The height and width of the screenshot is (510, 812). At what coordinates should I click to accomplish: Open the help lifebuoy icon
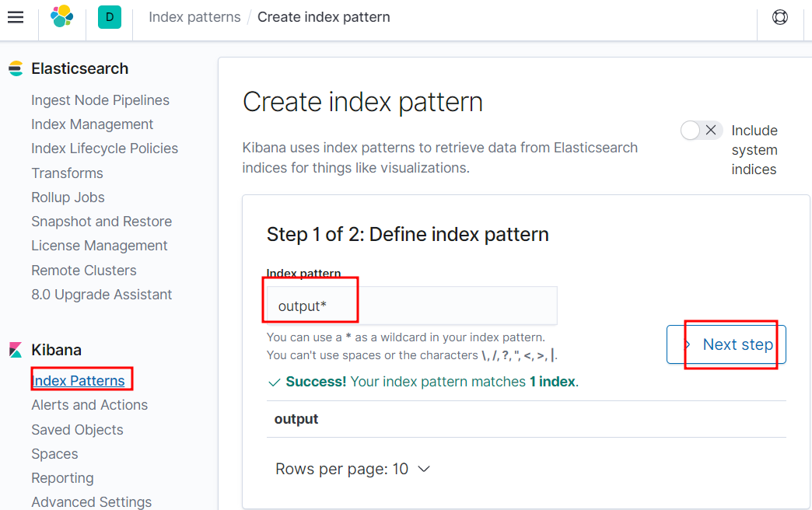click(x=780, y=17)
